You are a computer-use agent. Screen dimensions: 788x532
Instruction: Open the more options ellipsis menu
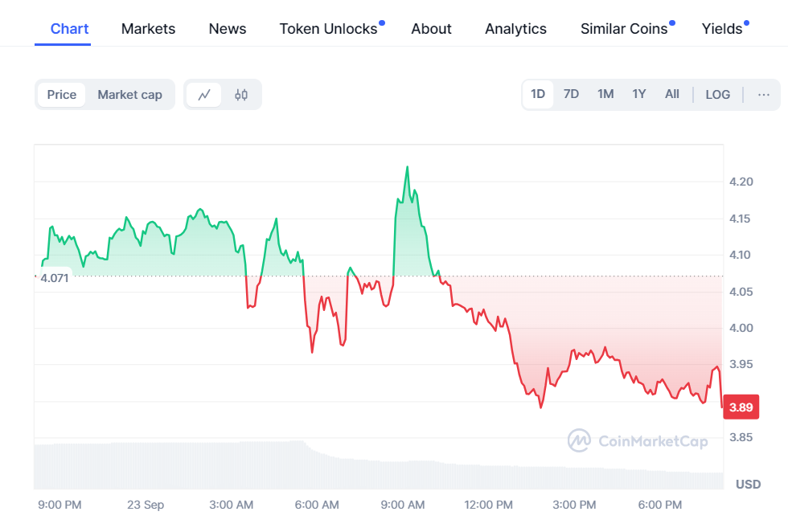point(763,95)
